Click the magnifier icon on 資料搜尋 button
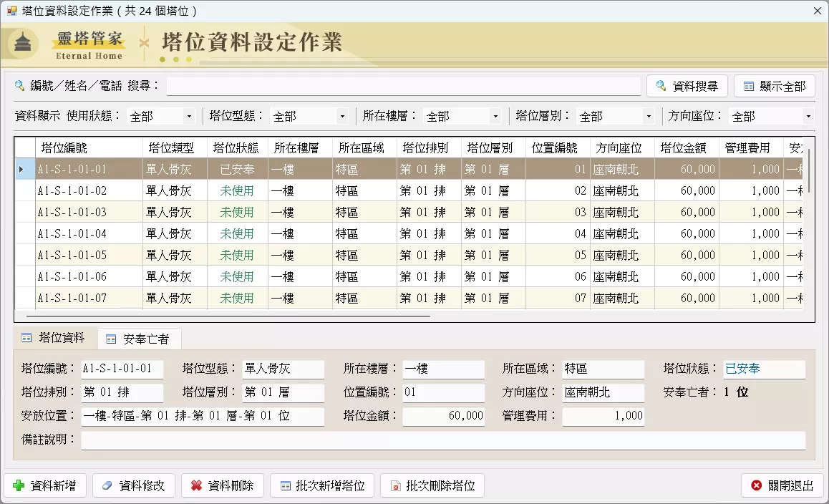 [661, 86]
